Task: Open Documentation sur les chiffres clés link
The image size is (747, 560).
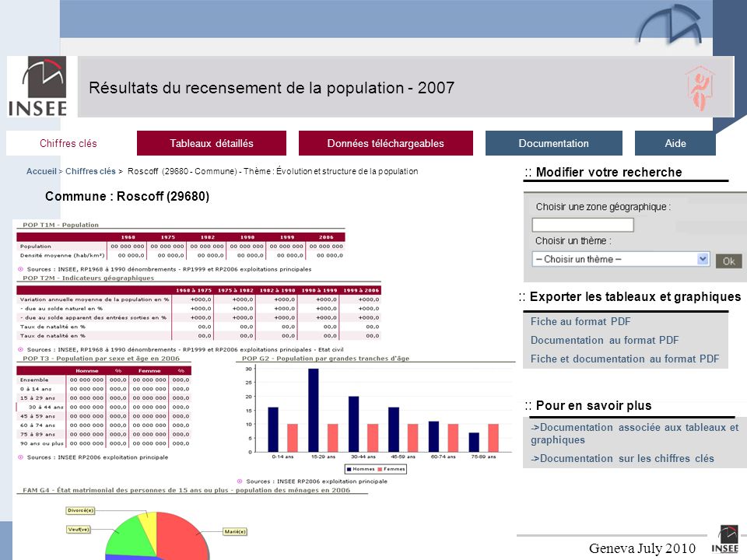Action: click(x=622, y=458)
